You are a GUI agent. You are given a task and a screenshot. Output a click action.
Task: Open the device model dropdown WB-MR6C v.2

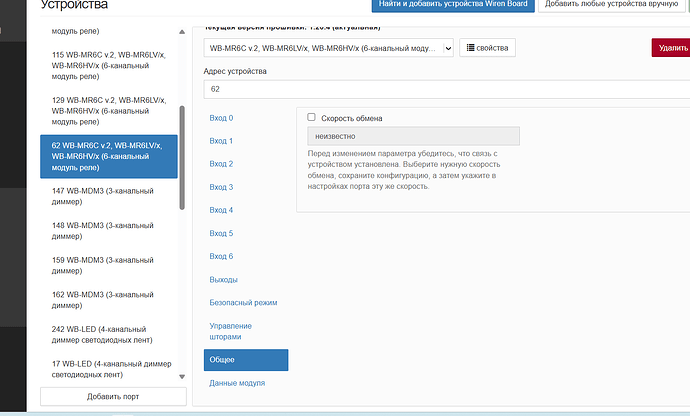[x=328, y=48]
